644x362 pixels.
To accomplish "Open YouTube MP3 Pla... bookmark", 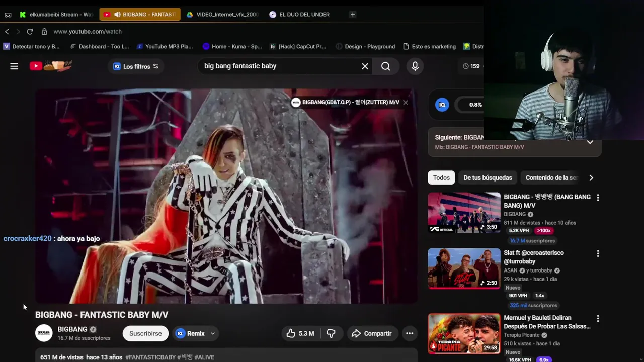I will click(x=165, y=46).
